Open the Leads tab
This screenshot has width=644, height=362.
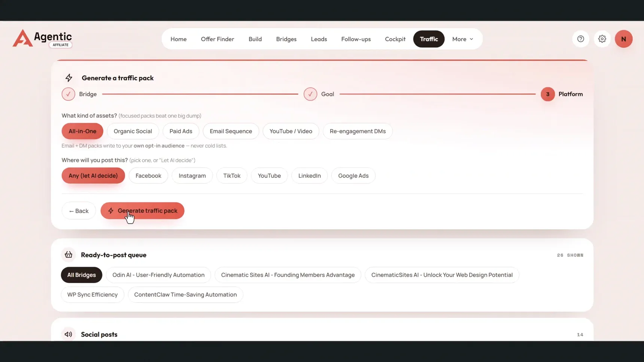319,39
